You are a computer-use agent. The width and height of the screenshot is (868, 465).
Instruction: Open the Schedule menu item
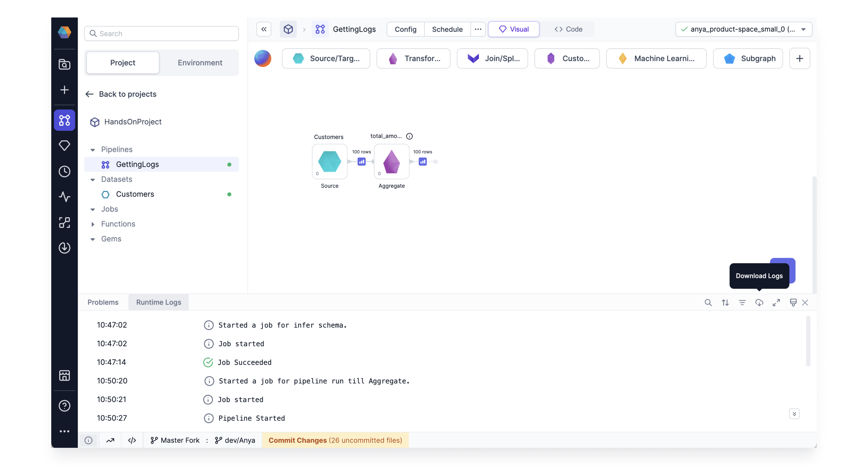pyautogui.click(x=448, y=29)
